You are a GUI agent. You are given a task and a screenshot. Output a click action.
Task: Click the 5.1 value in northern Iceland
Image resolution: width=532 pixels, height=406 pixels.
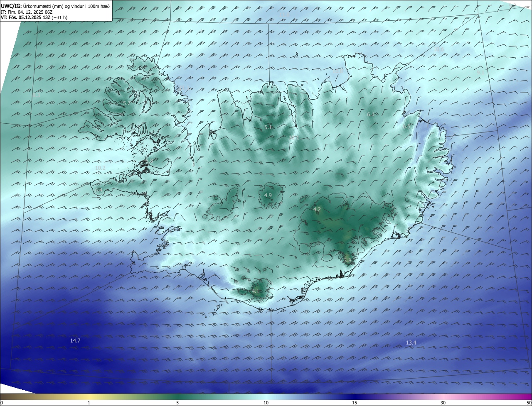(x=268, y=127)
